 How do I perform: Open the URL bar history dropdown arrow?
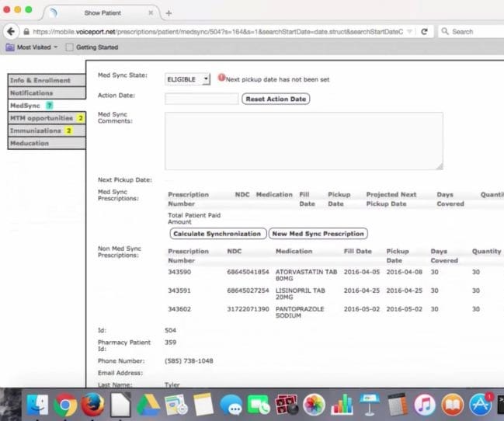click(409, 32)
